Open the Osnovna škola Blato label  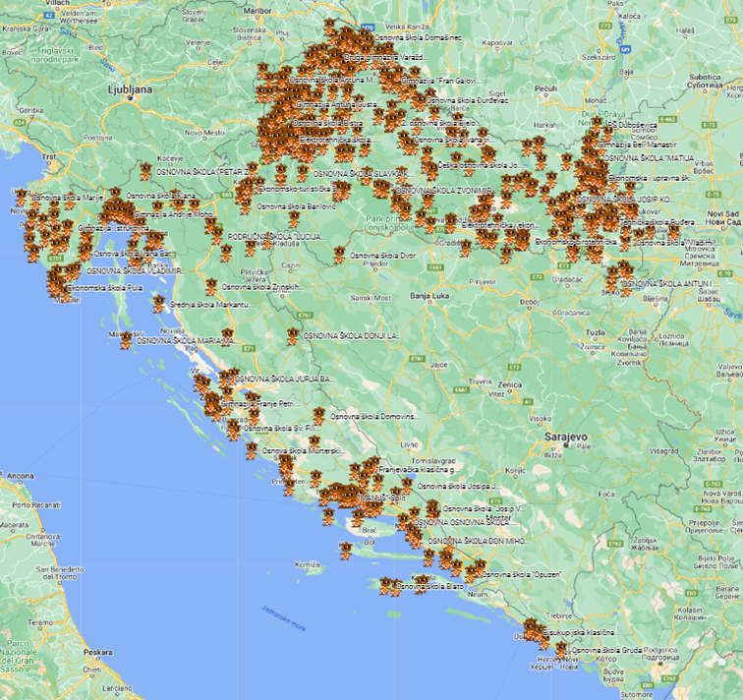(x=429, y=587)
